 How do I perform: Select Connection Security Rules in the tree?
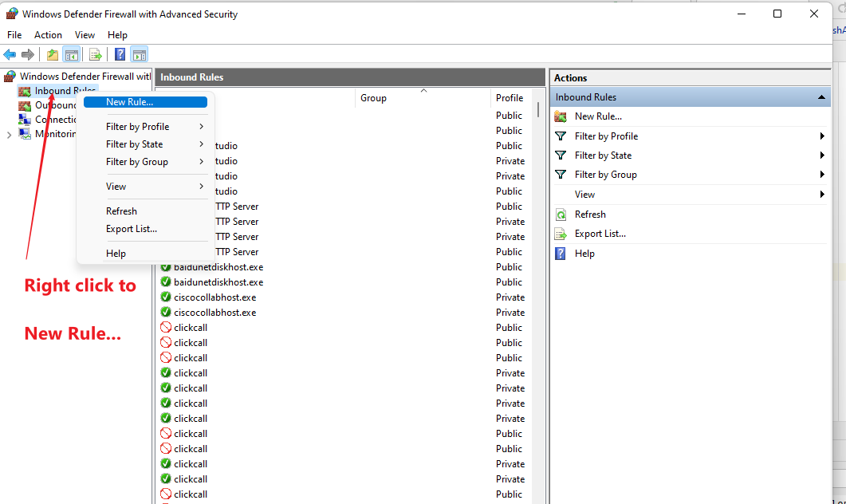tap(55, 120)
